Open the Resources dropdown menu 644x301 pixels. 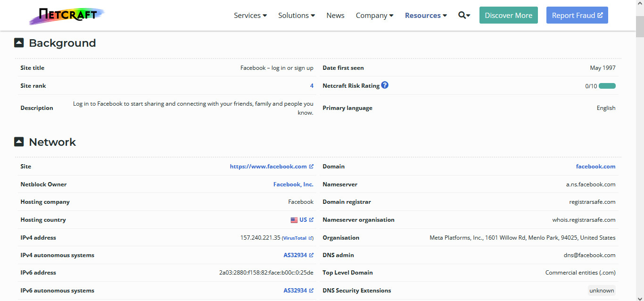(426, 16)
